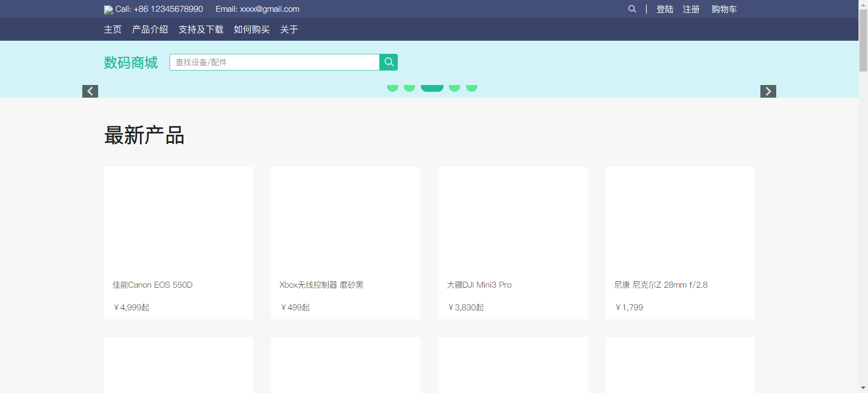Focus the 查找设备/配件 search field
The image size is (868, 393).
[x=274, y=62]
